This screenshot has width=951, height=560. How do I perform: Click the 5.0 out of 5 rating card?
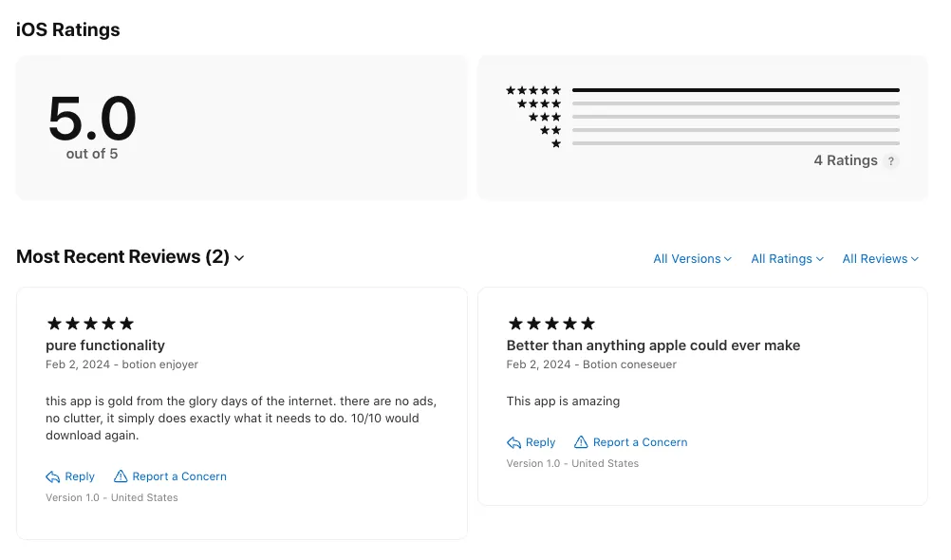coord(242,127)
